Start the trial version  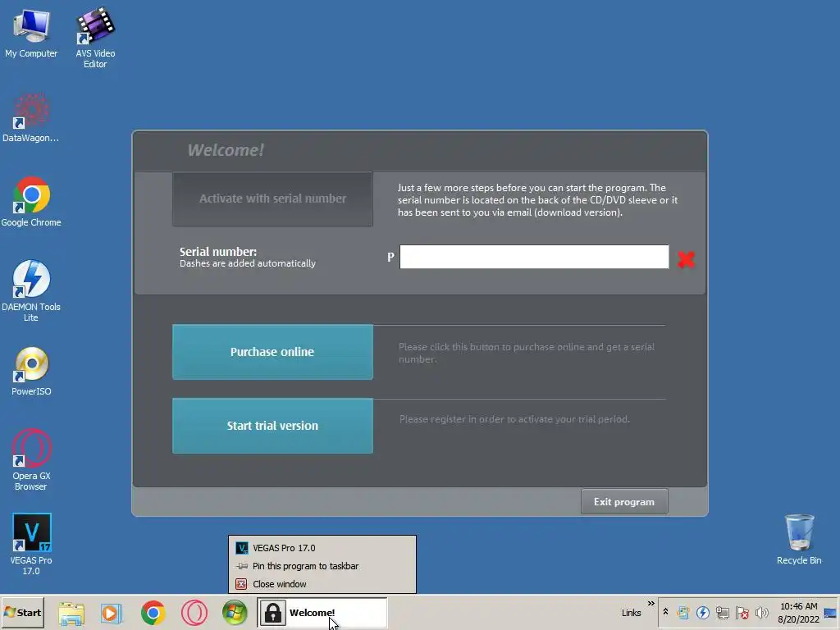[272, 426]
